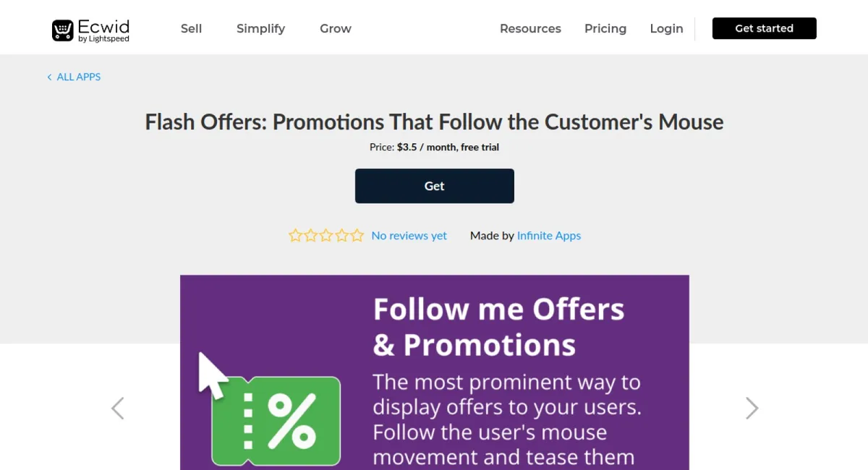Select the fifth rating star
This screenshot has width=868, height=470.
[357, 235]
